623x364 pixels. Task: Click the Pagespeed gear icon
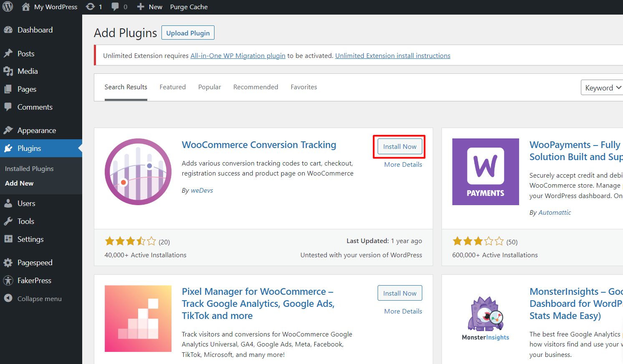(x=8, y=263)
